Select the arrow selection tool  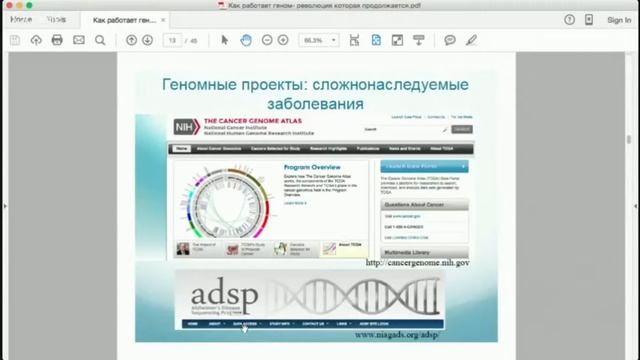[224, 40]
